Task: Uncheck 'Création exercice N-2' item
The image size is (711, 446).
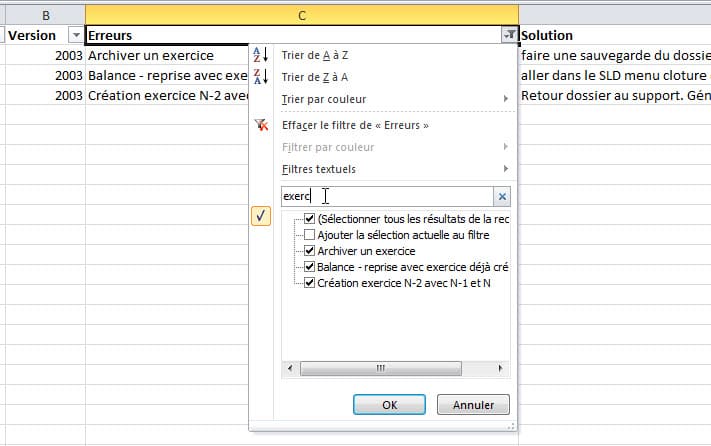Action: point(310,283)
